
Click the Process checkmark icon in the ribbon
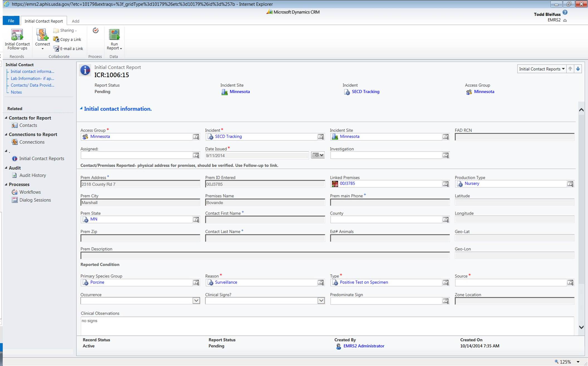point(95,30)
